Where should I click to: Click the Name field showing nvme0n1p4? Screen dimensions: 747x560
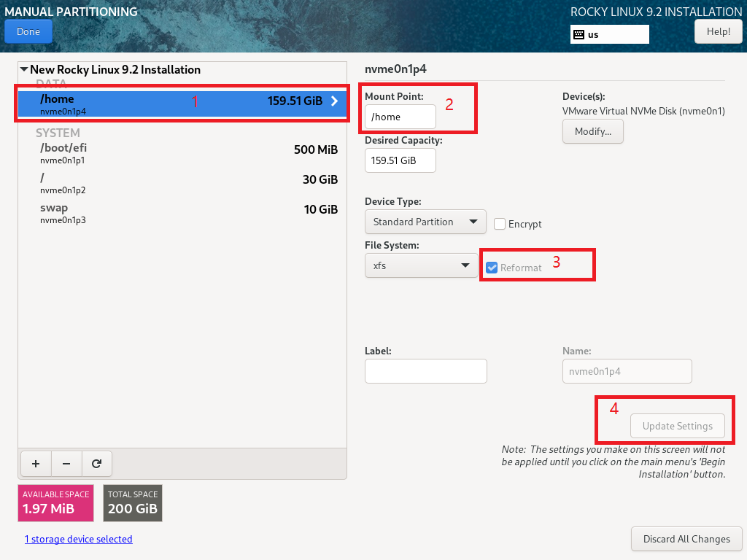[627, 371]
